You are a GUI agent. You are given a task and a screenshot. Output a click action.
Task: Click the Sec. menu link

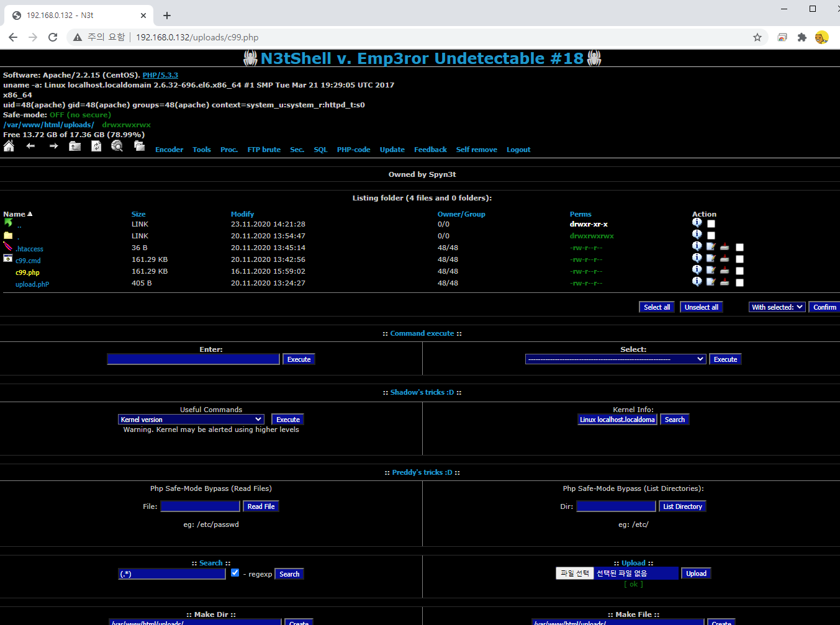pos(297,150)
